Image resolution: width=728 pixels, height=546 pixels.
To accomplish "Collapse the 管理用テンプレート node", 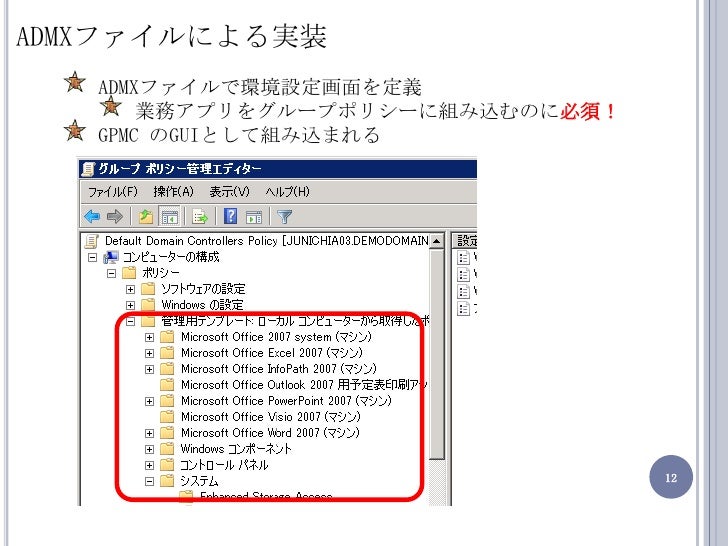I will 130,321.
